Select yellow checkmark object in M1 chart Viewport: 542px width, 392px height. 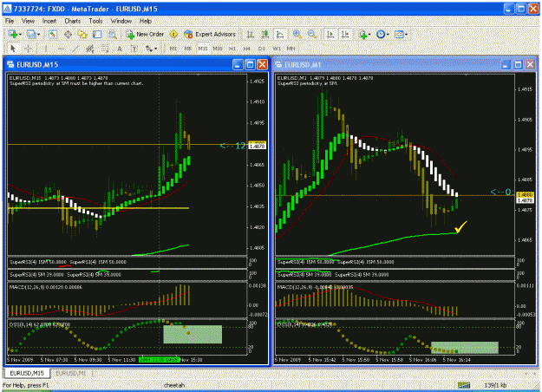pos(460,226)
